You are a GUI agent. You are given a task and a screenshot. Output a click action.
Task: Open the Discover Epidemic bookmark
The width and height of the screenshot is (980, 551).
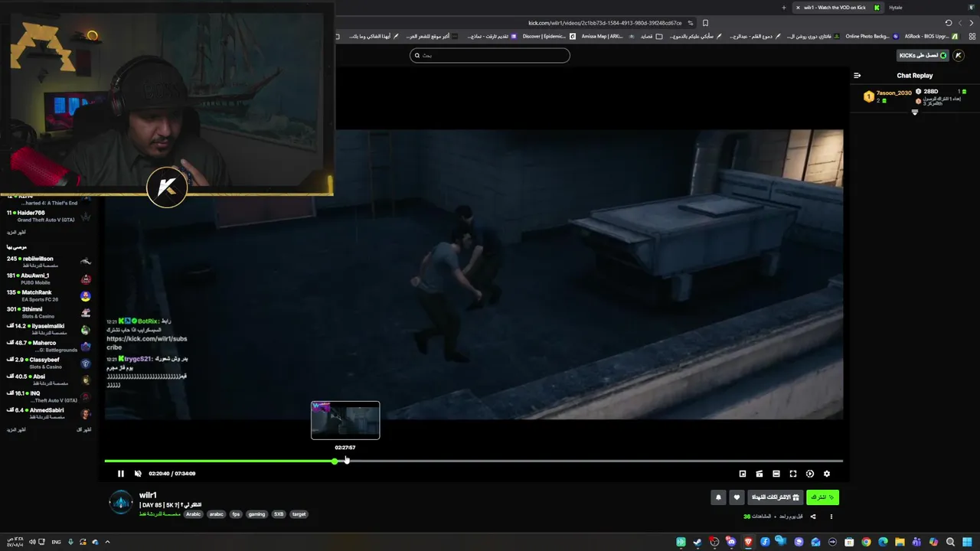point(547,36)
